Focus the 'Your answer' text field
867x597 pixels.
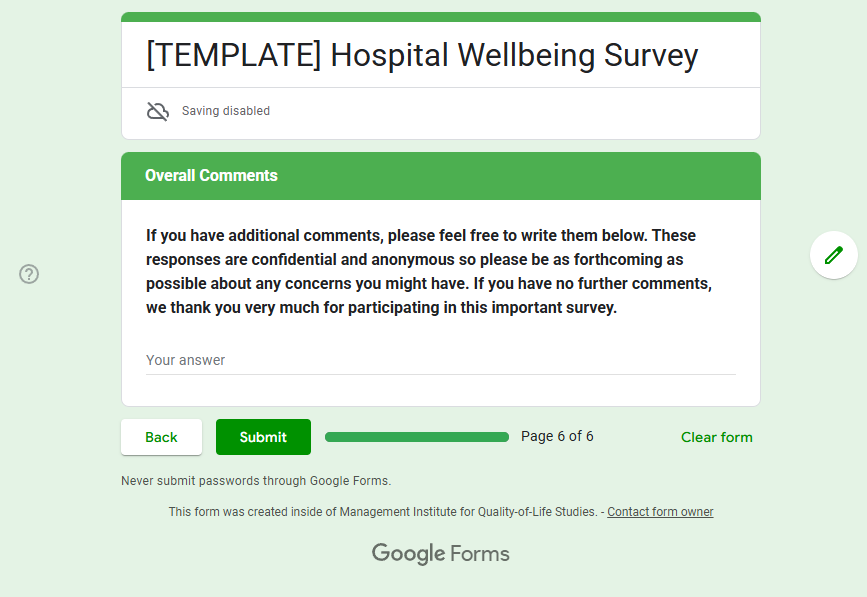point(440,360)
